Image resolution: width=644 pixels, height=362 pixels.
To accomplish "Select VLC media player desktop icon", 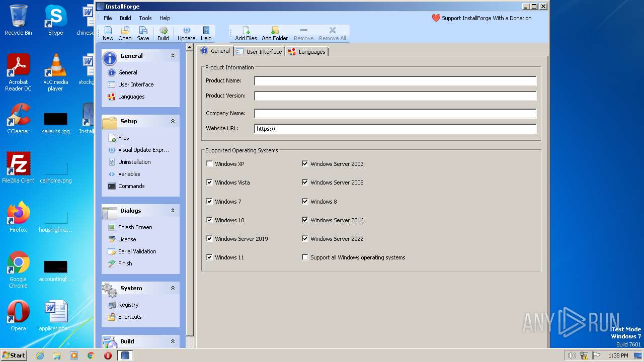I will (55, 72).
